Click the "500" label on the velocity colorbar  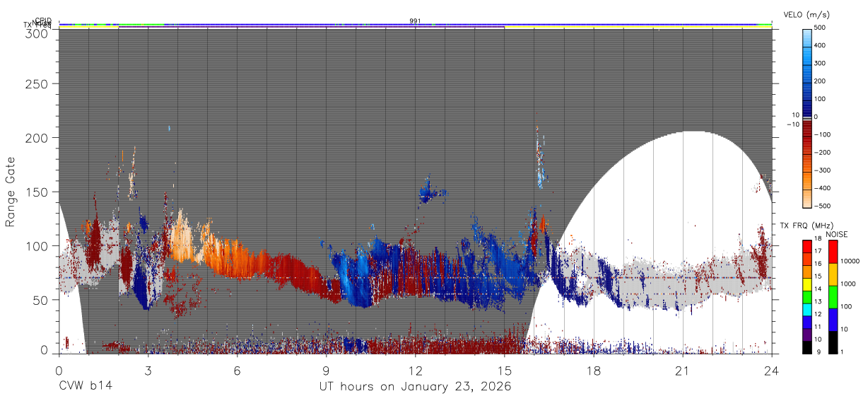point(820,28)
